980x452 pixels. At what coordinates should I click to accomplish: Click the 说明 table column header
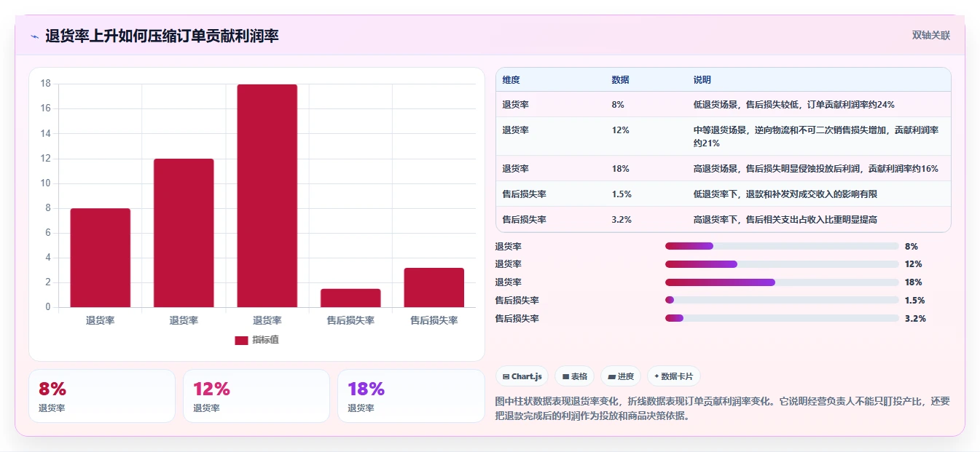[x=702, y=79]
